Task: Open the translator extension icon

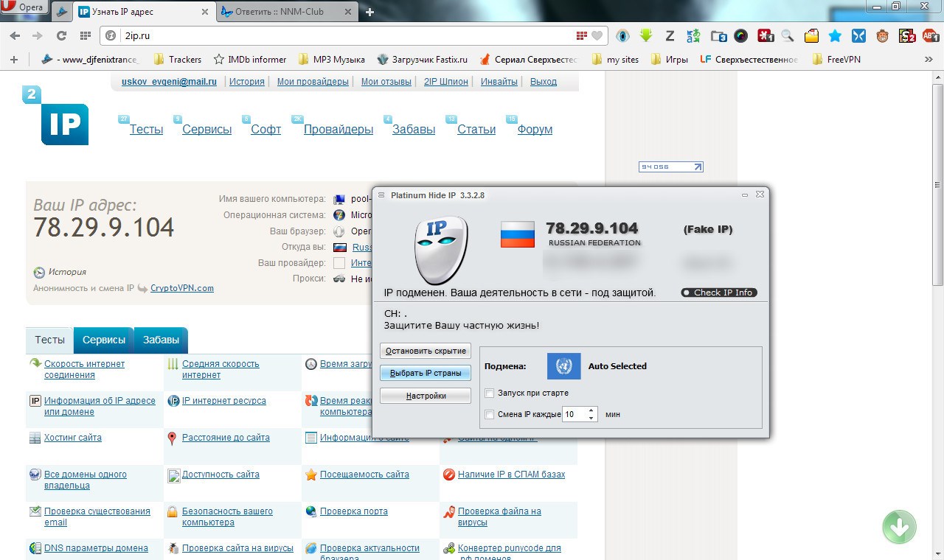Action: click(x=693, y=35)
